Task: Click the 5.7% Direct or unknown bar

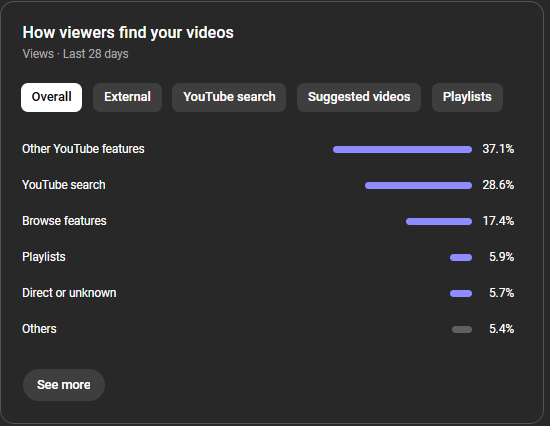Action: pyautogui.click(x=461, y=293)
